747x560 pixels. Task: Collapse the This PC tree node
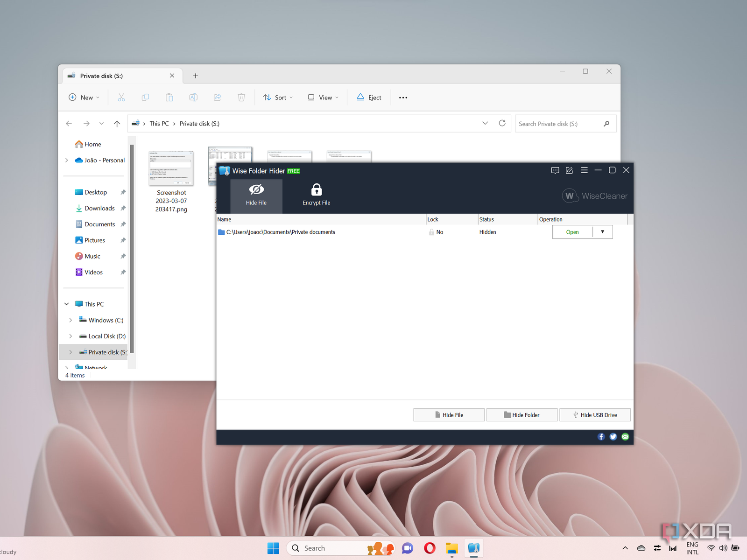pos(67,304)
